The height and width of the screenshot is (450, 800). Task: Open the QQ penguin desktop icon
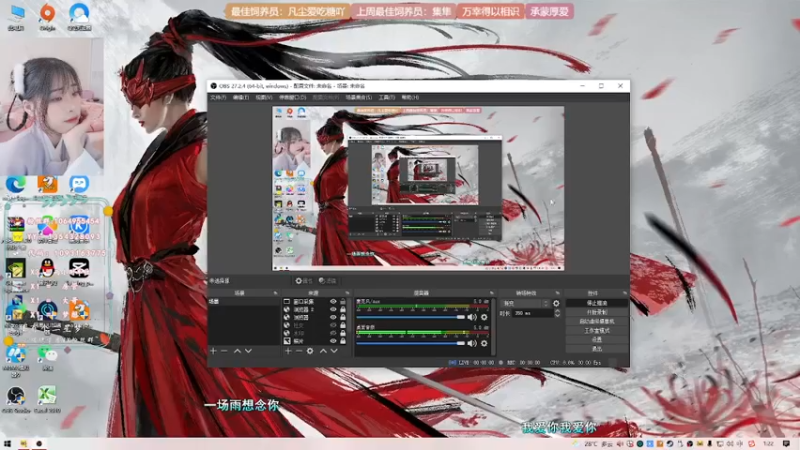[x=47, y=270]
